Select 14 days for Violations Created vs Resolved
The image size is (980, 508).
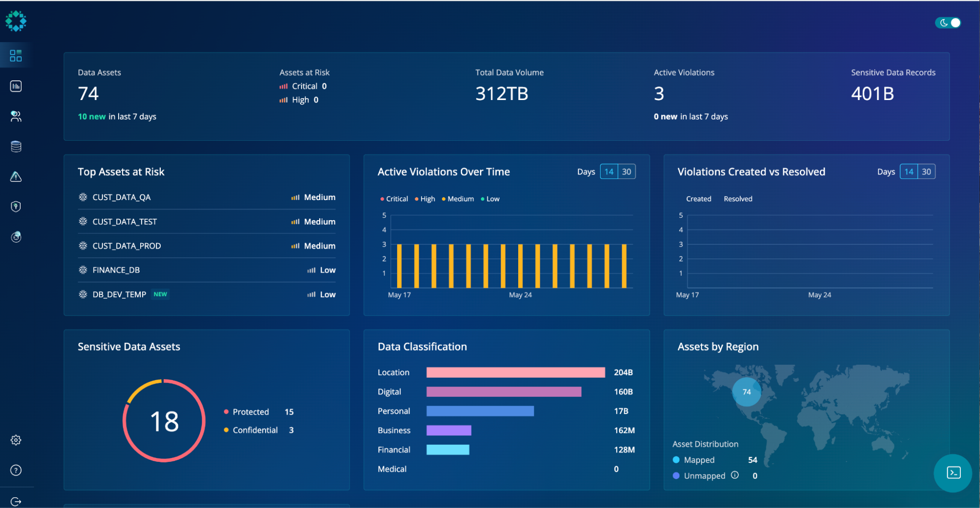pos(908,171)
